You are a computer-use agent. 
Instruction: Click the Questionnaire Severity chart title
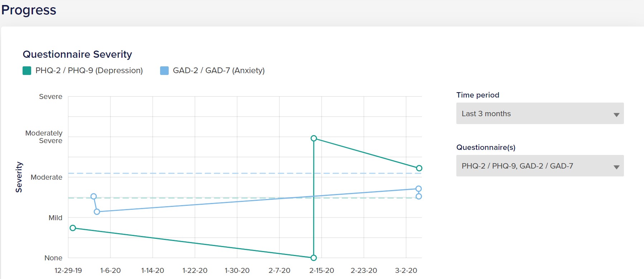pyautogui.click(x=77, y=54)
